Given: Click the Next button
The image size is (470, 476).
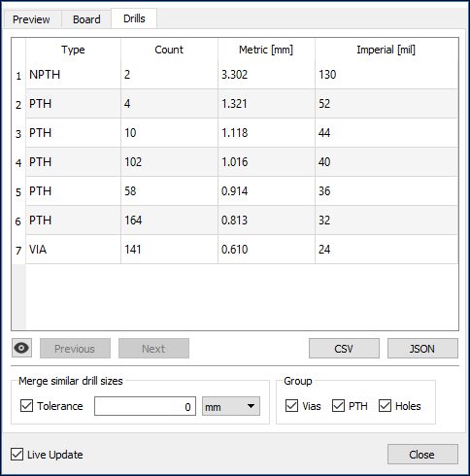Looking at the screenshot, I should pos(153,349).
